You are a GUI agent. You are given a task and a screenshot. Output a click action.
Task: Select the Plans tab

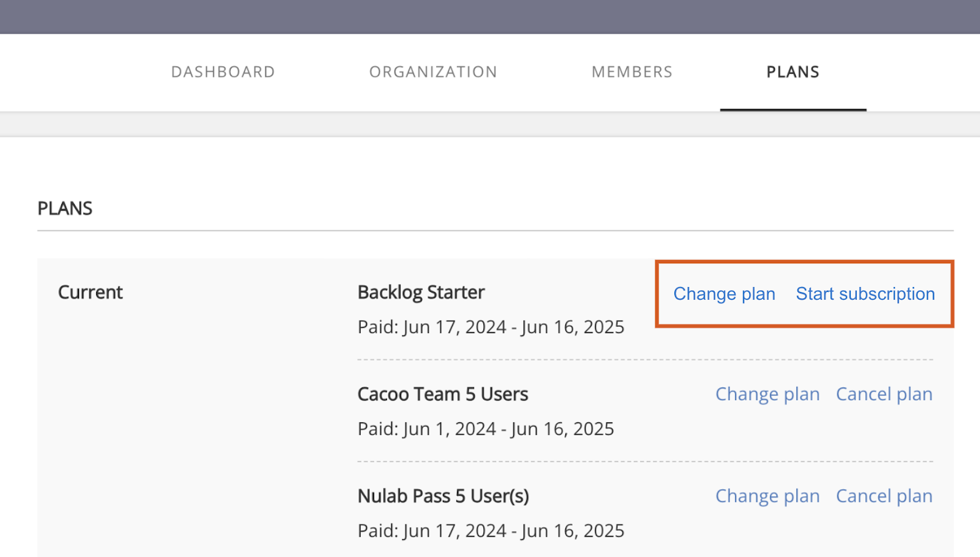[793, 72]
